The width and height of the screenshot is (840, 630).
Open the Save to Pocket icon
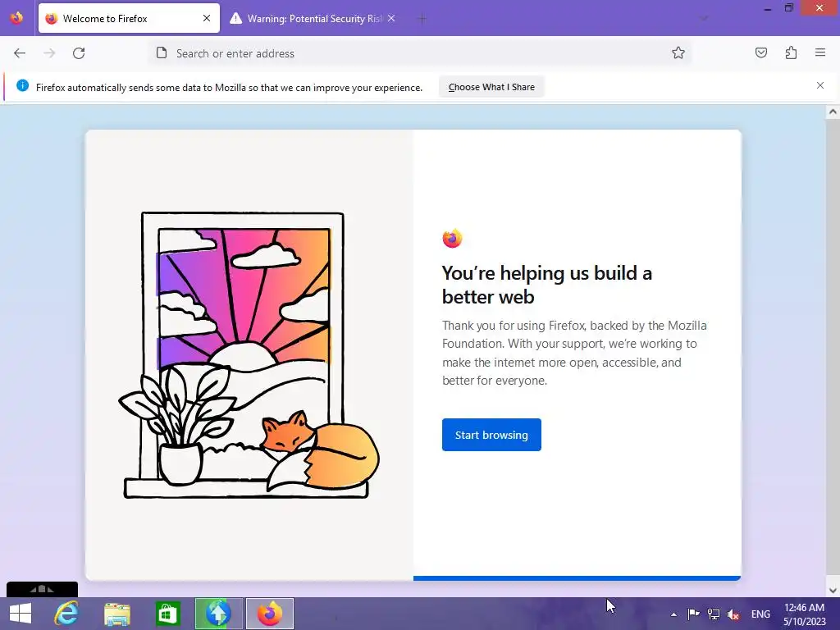click(x=761, y=52)
